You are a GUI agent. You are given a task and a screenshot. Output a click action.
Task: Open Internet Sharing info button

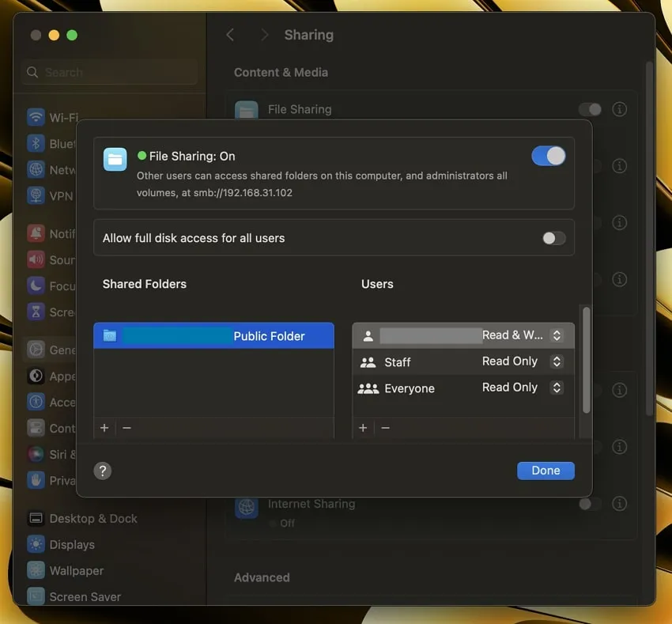point(620,504)
